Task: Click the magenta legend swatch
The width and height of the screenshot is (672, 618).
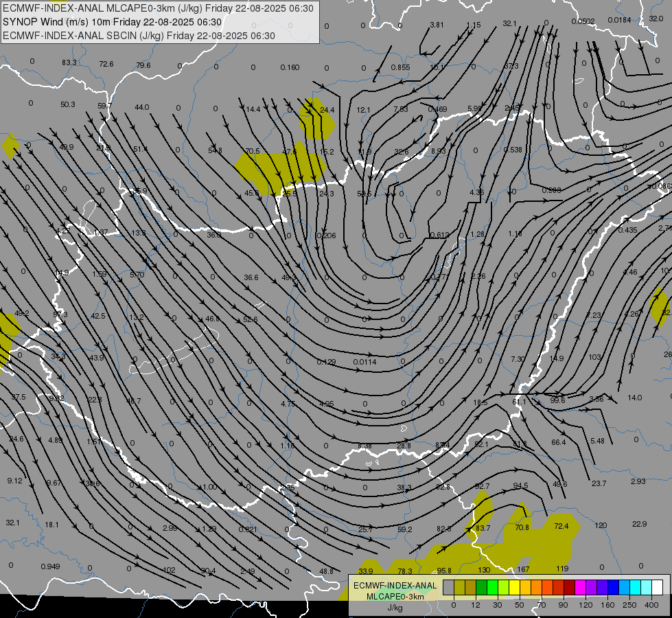Action: click(x=580, y=588)
